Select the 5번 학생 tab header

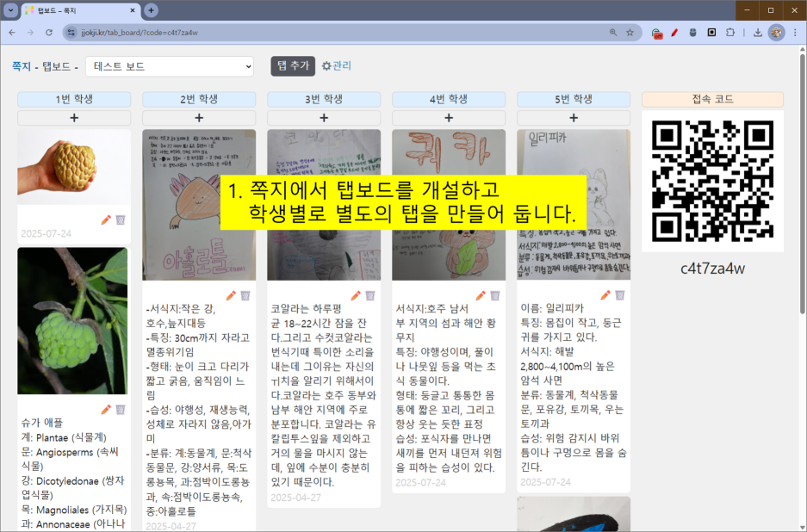574,99
